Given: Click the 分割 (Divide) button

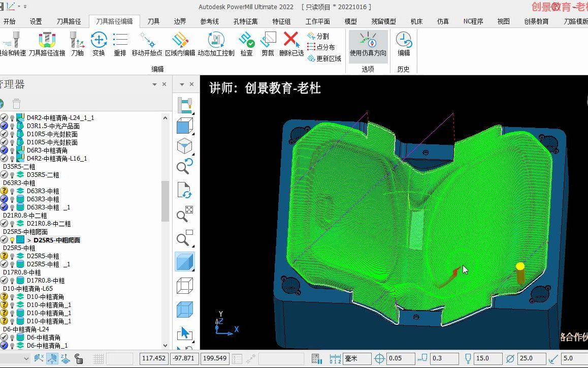Looking at the screenshot, I should 318,36.
